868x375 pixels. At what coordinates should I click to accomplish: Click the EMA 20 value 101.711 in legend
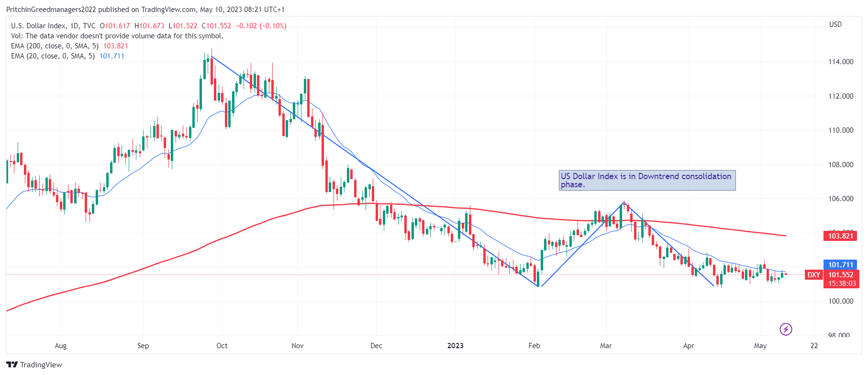point(112,56)
